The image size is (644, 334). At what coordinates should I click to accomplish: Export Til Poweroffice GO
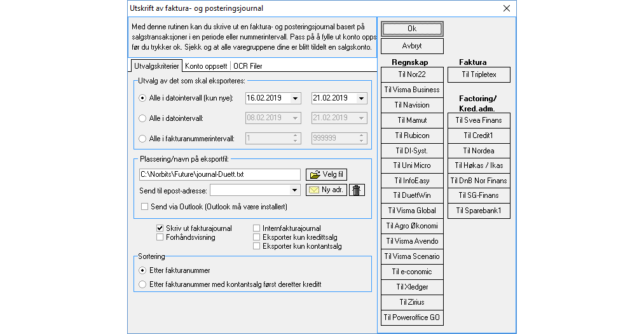click(x=412, y=317)
